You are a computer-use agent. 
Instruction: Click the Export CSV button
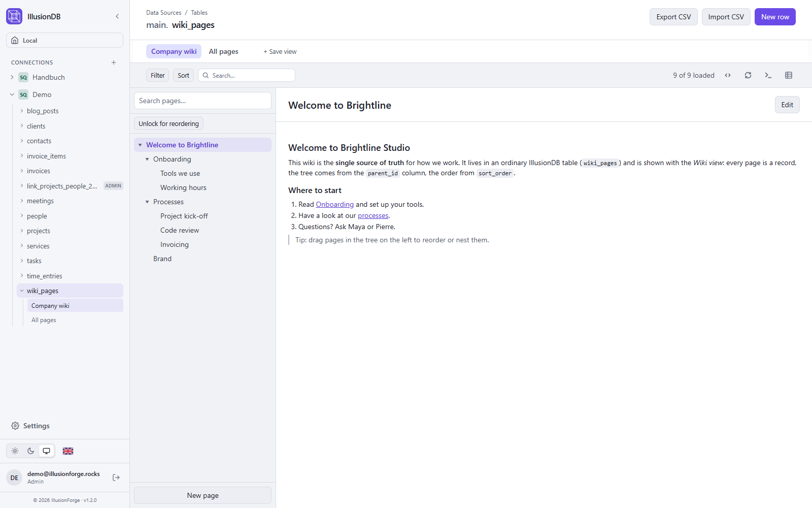click(674, 17)
